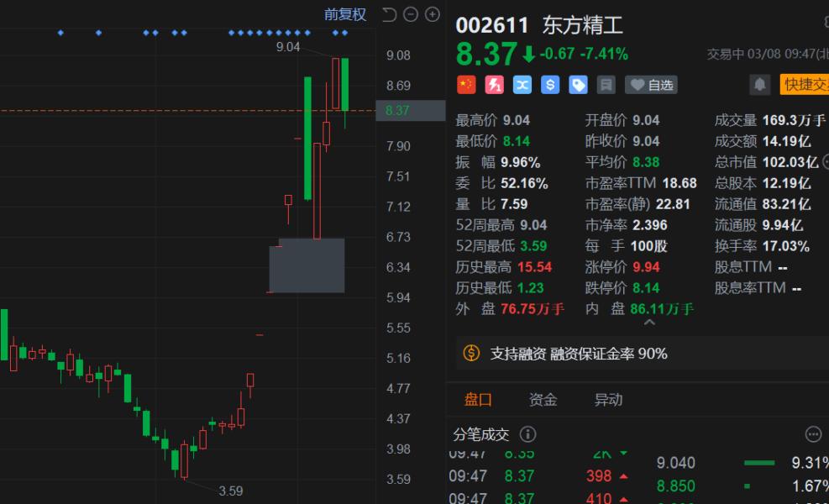The width and height of the screenshot is (829, 504).
Task: Click the 9.04 high label on chart
Action: click(288, 47)
